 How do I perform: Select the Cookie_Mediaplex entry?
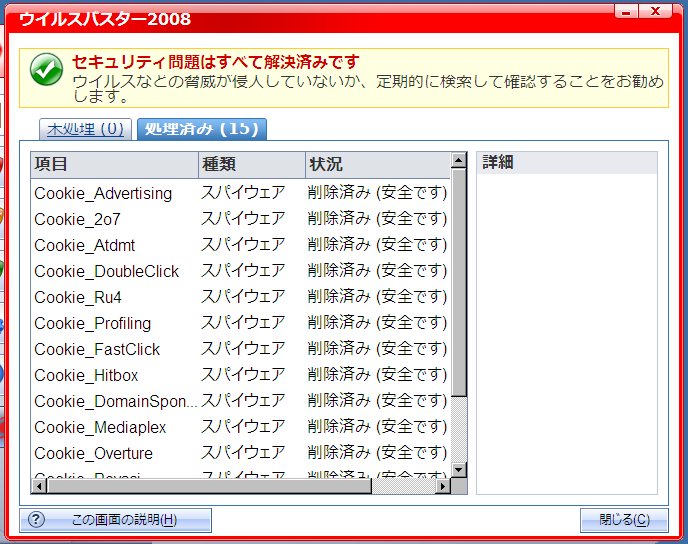pyautogui.click(x=240, y=427)
